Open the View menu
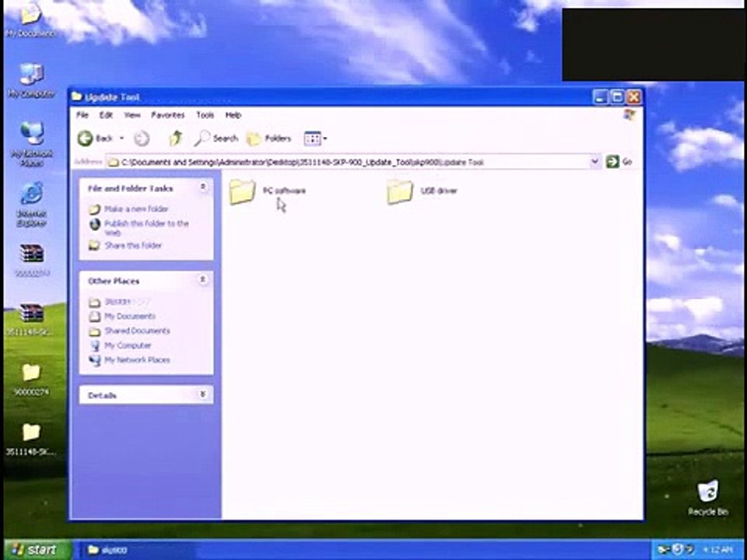Screen dimensions: 747x560 click(x=132, y=115)
